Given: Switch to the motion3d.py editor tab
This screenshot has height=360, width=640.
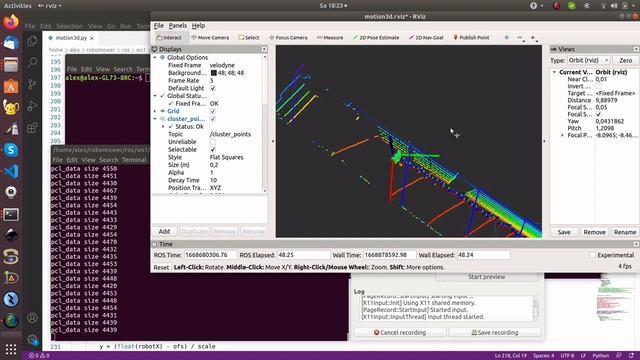Looking at the screenshot, I should pyautogui.click(x=71, y=38).
